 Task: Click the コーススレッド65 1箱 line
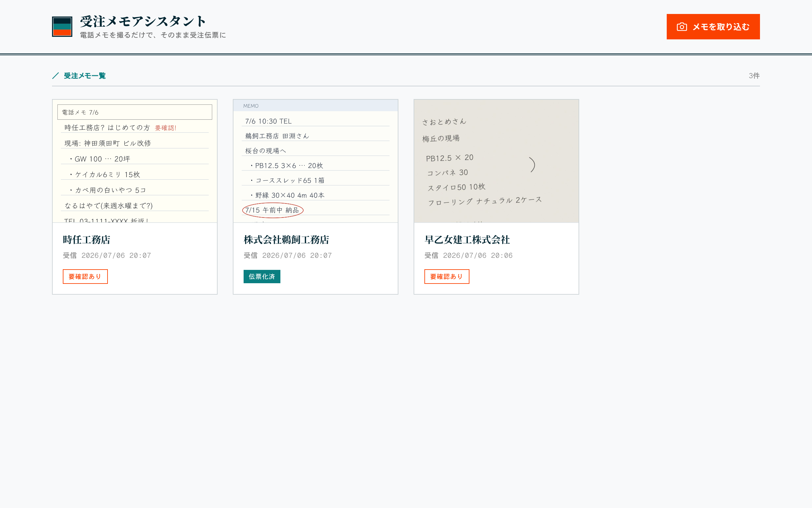coord(288,180)
